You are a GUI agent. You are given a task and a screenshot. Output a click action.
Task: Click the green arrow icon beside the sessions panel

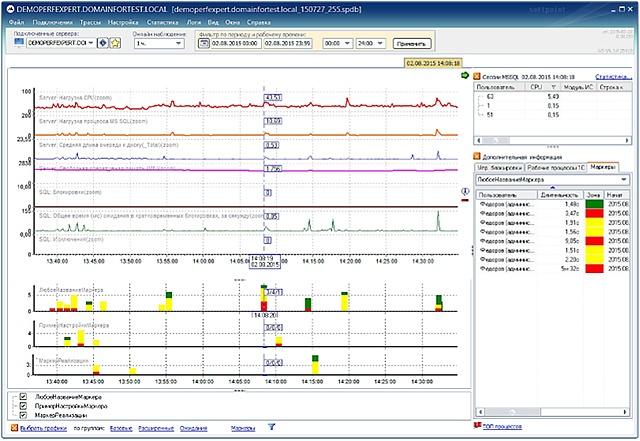pos(465,75)
